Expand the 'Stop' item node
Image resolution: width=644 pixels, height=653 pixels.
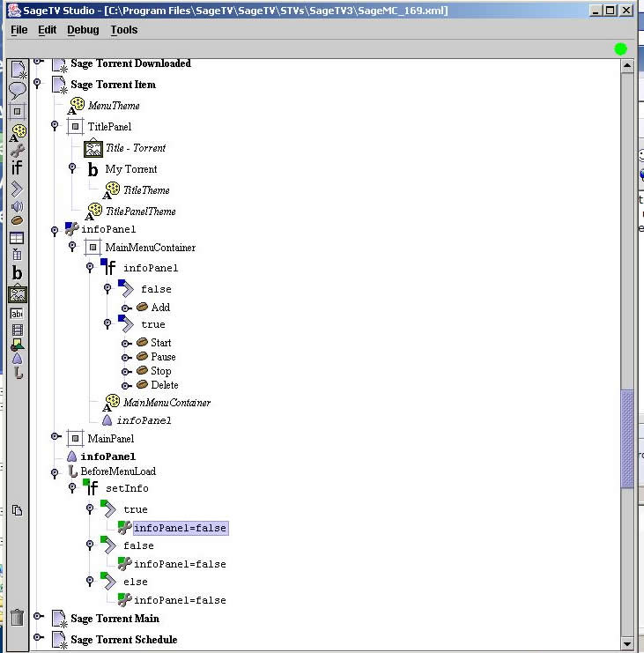coord(126,372)
